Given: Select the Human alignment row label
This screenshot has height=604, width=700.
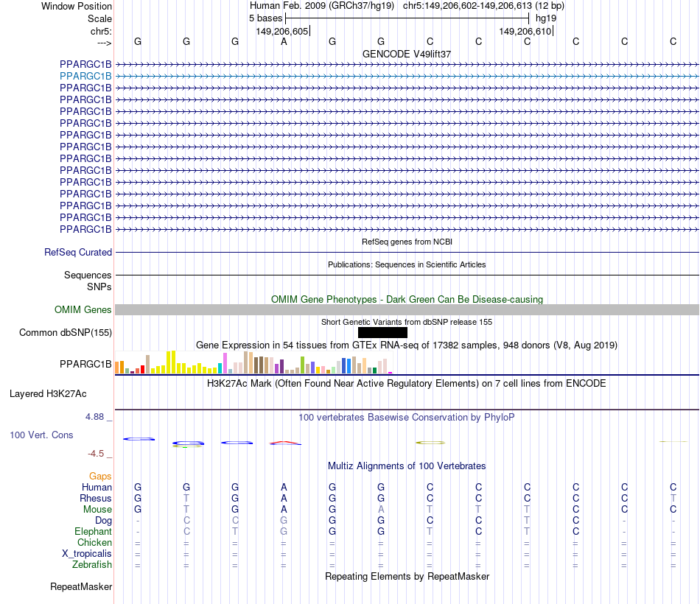Looking at the screenshot, I should coord(97,488).
